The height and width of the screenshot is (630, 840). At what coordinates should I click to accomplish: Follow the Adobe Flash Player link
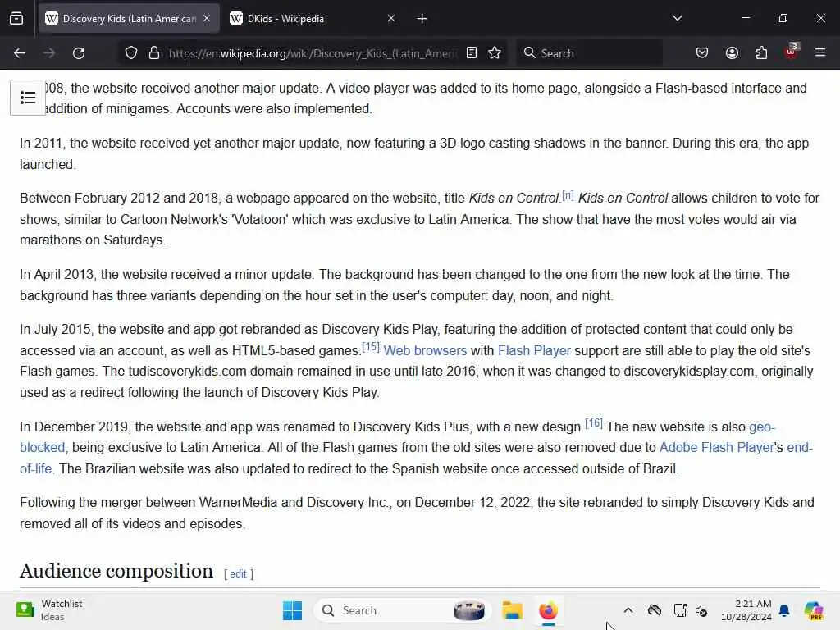[716, 447]
